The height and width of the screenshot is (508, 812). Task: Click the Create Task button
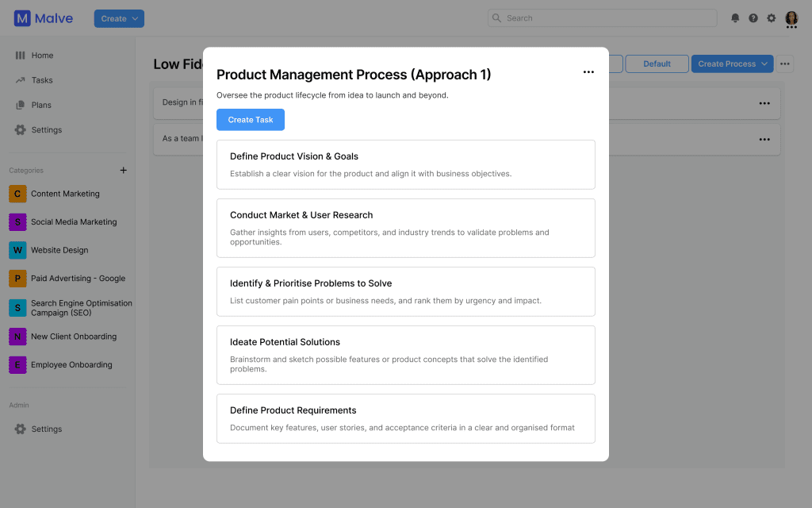tap(251, 120)
